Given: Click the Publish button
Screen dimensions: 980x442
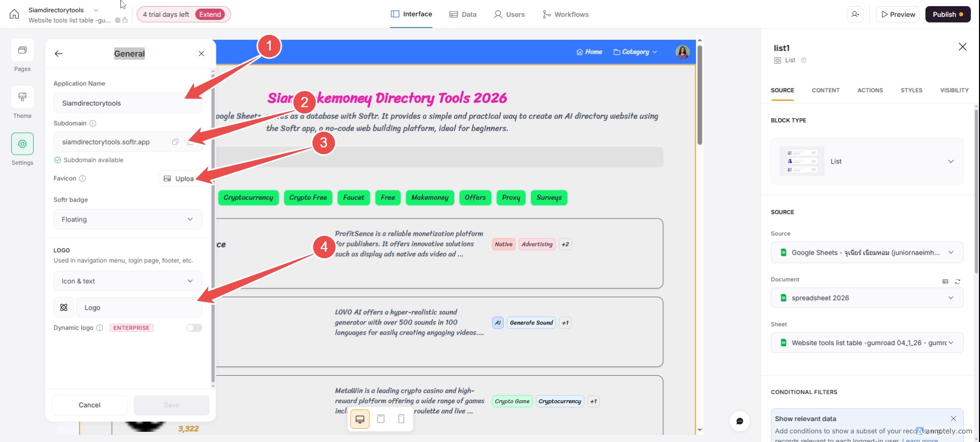Looking at the screenshot, I should pos(947,14).
